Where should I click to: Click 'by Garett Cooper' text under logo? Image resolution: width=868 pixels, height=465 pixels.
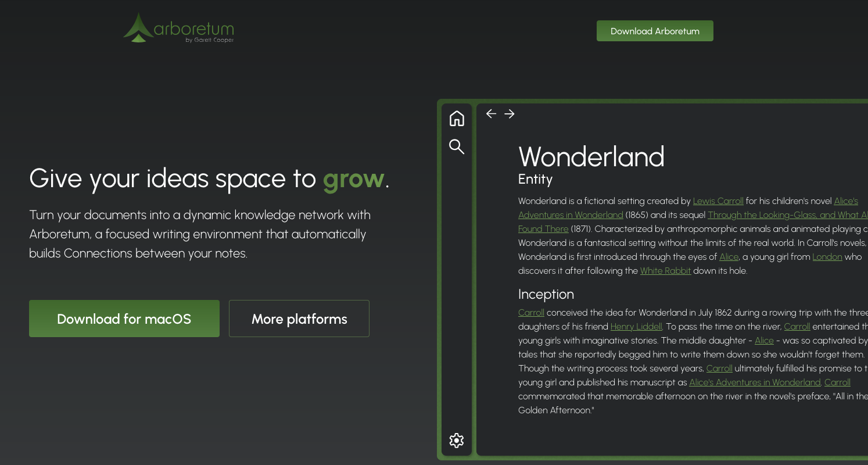[210, 40]
